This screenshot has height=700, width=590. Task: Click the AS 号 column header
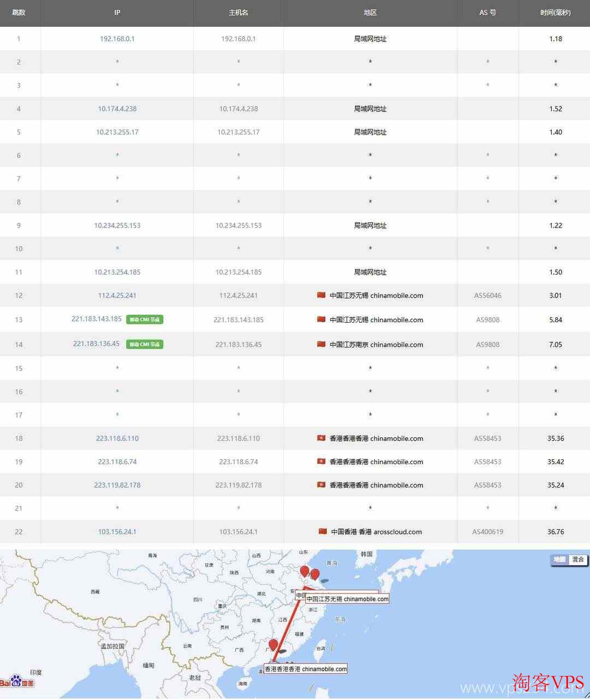[488, 13]
